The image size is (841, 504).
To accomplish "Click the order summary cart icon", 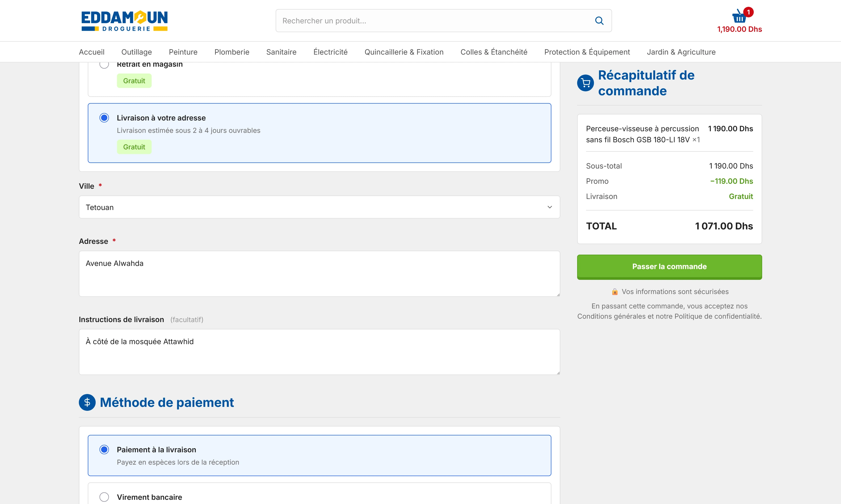I will 585,83.
